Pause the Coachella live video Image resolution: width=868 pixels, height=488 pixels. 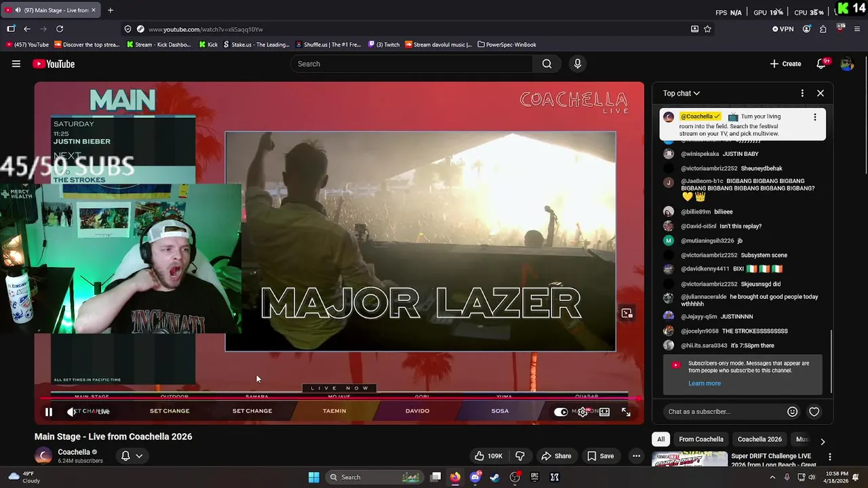pyautogui.click(x=49, y=411)
